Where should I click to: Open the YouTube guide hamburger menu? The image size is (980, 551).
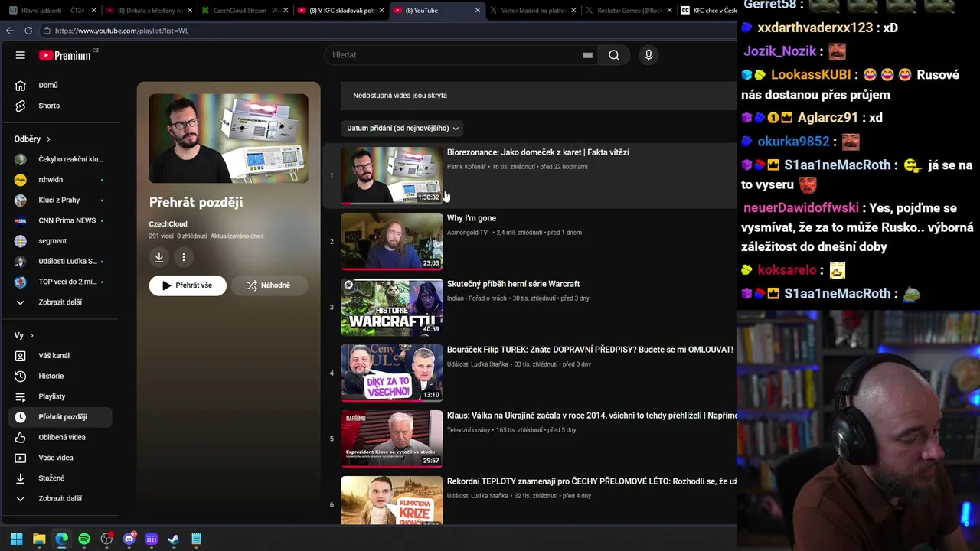(21, 55)
